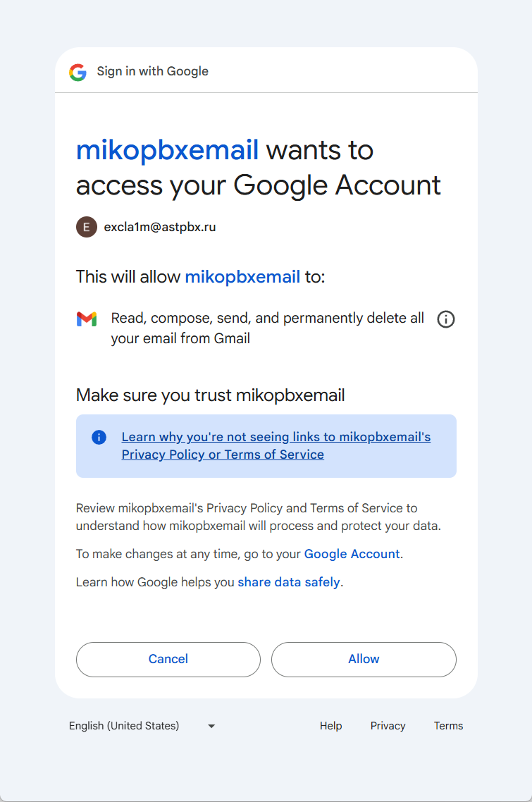Click the language selector dropdown arrow

click(211, 726)
